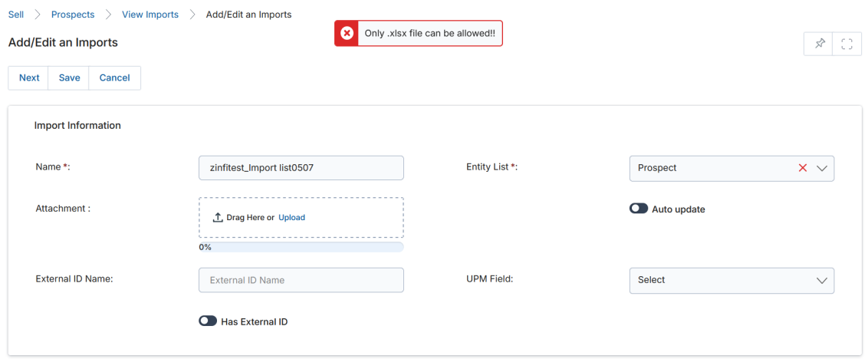Enable the Has External ID switch
The width and height of the screenshot is (868, 359).
208,321
